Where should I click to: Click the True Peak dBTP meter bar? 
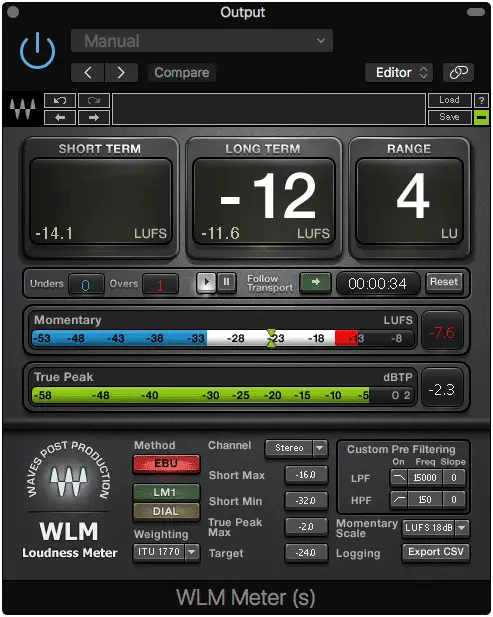tap(223, 395)
